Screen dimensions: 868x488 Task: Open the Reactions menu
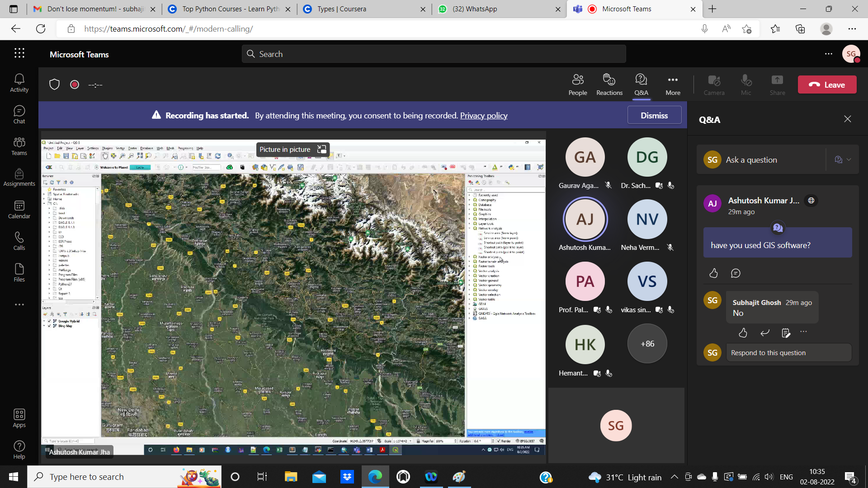pyautogui.click(x=609, y=84)
